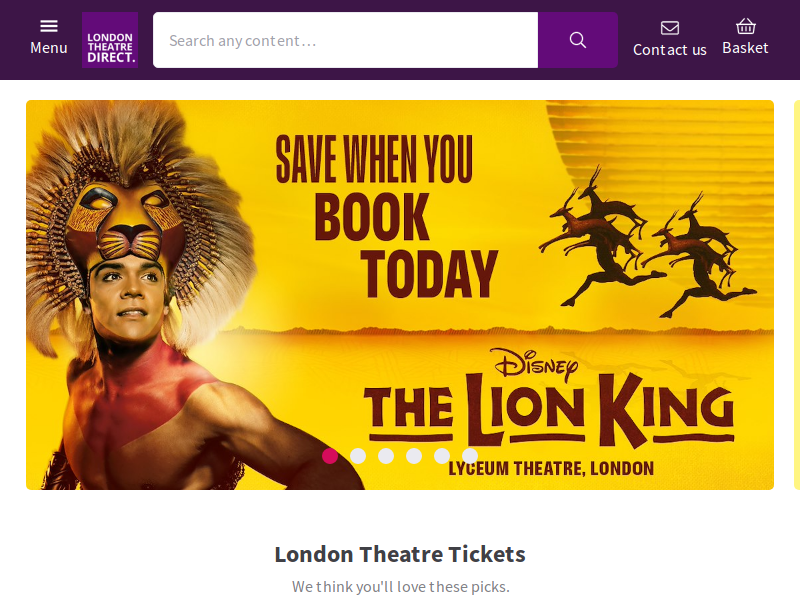
Task: Click the 'Basket' text link
Action: click(x=745, y=48)
